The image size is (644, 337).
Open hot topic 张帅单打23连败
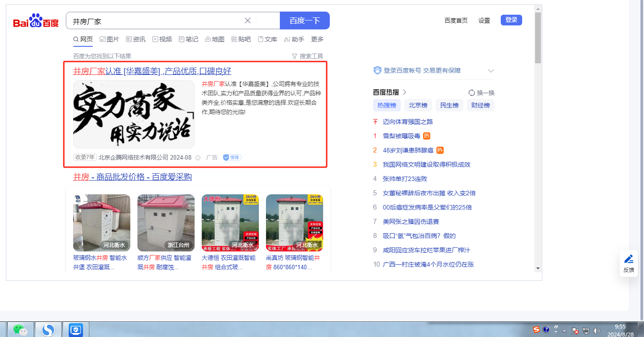(405, 179)
